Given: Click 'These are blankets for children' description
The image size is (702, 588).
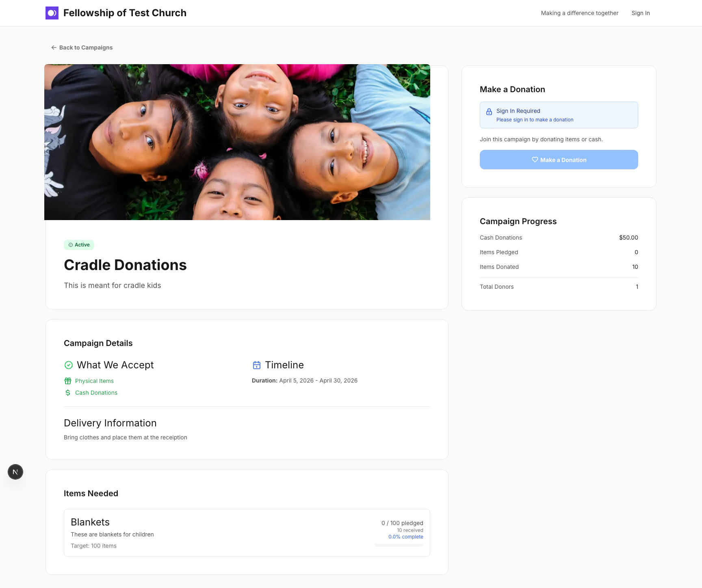Looking at the screenshot, I should (x=112, y=534).
